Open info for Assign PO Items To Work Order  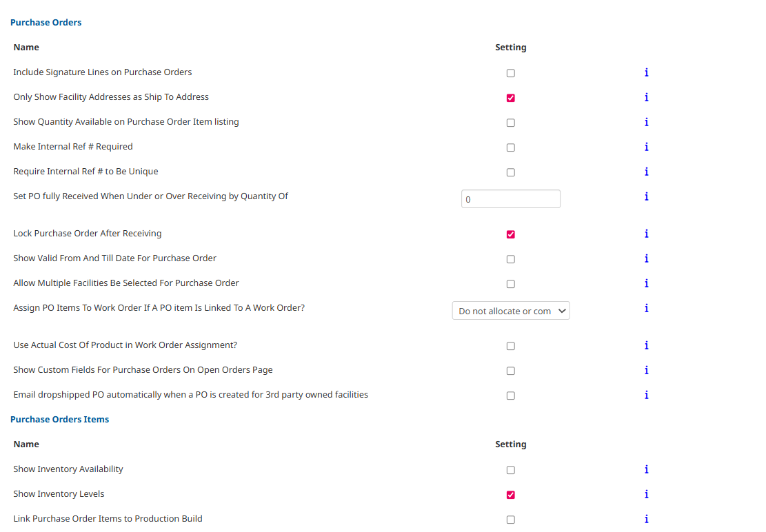646,308
